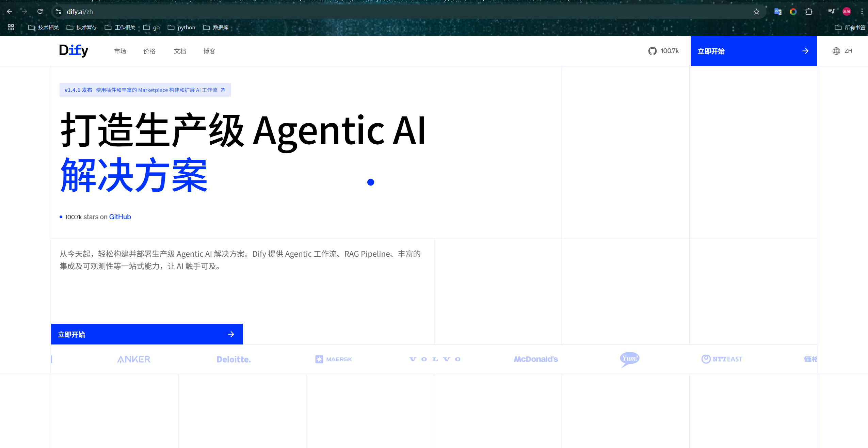Click the GitHub octocat icon in header
This screenshot has height=448, width=868.
click(x=652, y=51)
